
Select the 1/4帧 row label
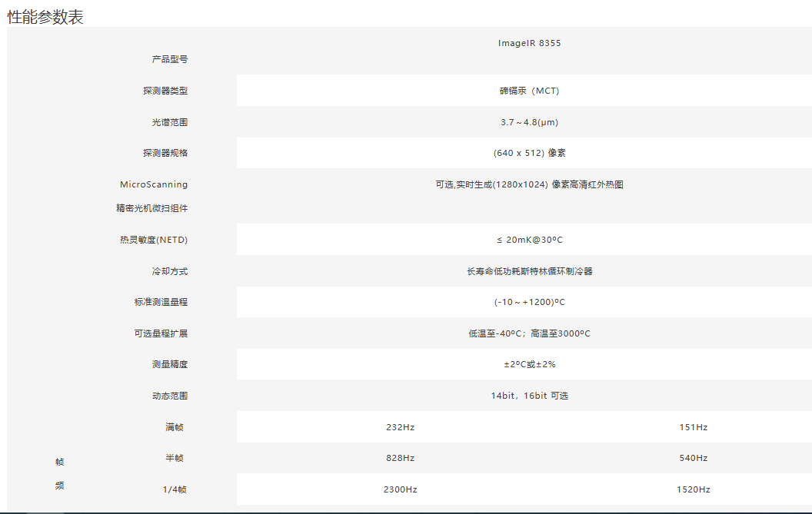point(175,489)
